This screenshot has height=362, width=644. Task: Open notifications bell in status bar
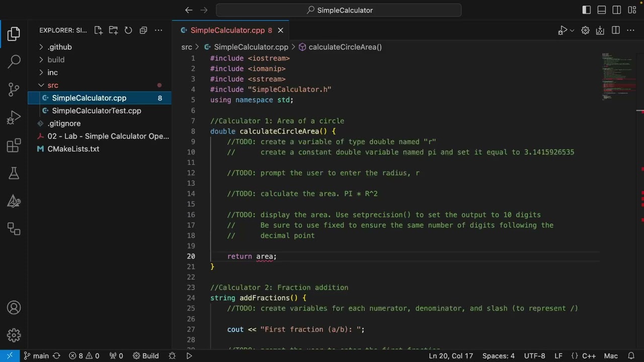[x=631, y=355]
